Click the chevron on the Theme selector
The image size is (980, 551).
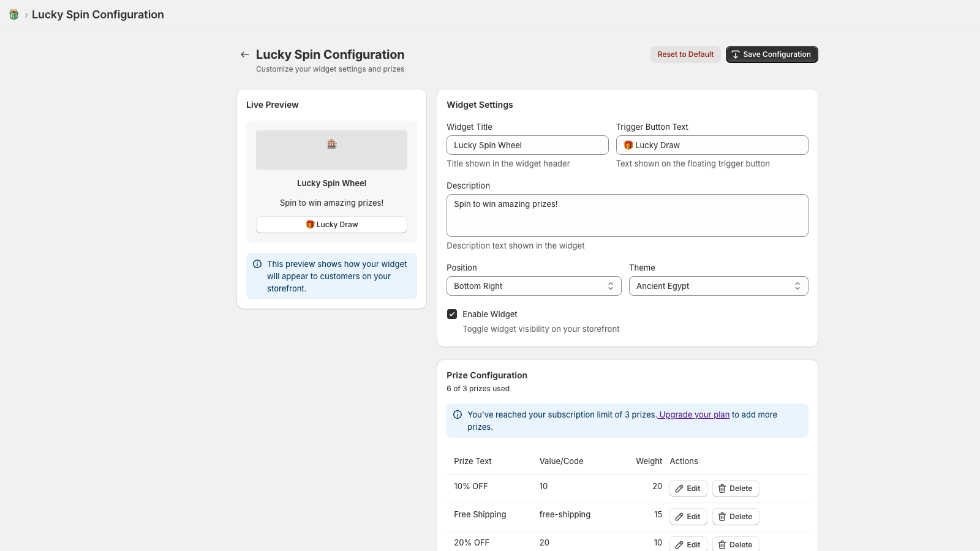tap(797, 286)
